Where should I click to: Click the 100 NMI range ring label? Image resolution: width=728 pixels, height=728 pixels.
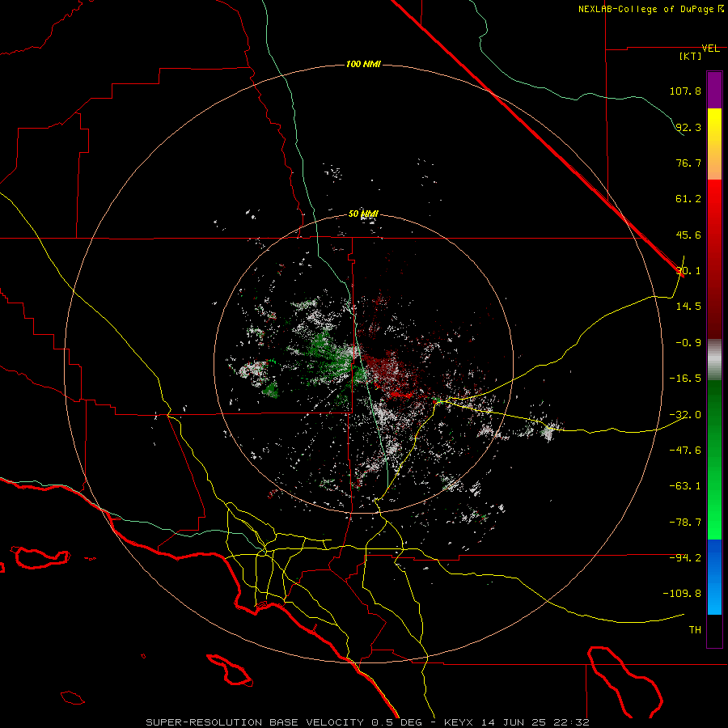click(363, 64)
